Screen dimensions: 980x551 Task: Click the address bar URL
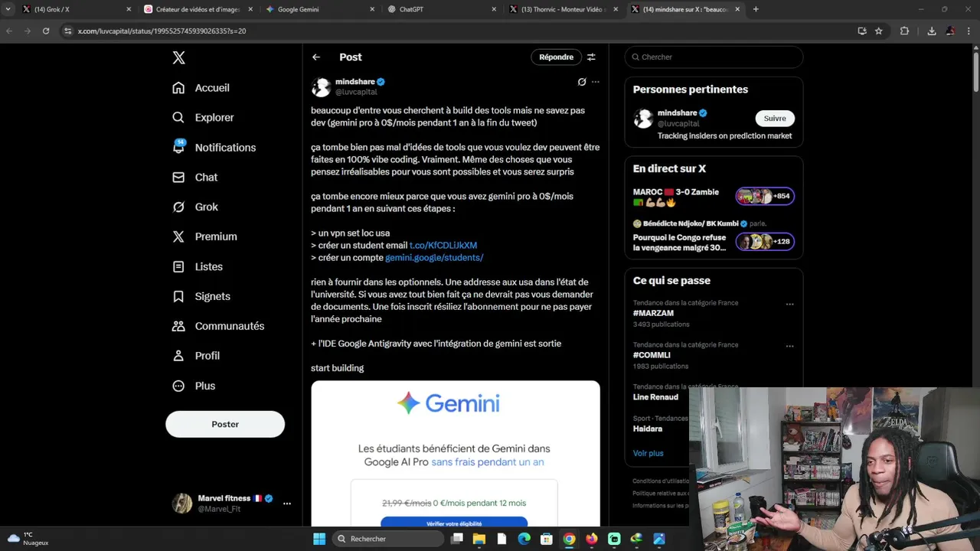point(162,31)
